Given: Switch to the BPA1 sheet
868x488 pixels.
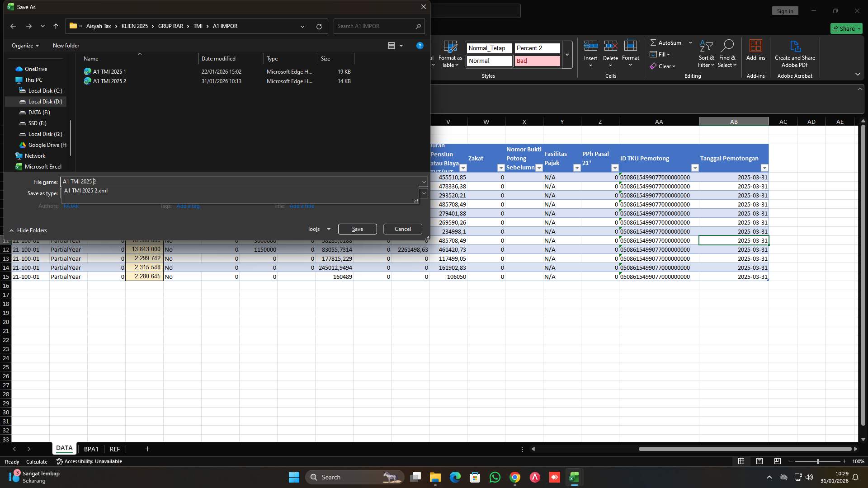Looking at the screenshot, I should (91, 449).
